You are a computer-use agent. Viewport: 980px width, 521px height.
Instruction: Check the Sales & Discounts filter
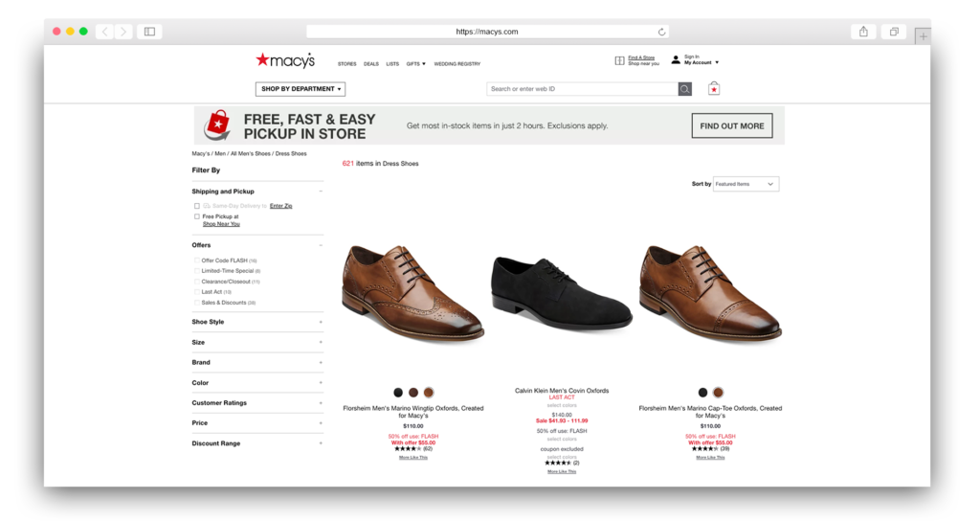[x=197, y=303]
